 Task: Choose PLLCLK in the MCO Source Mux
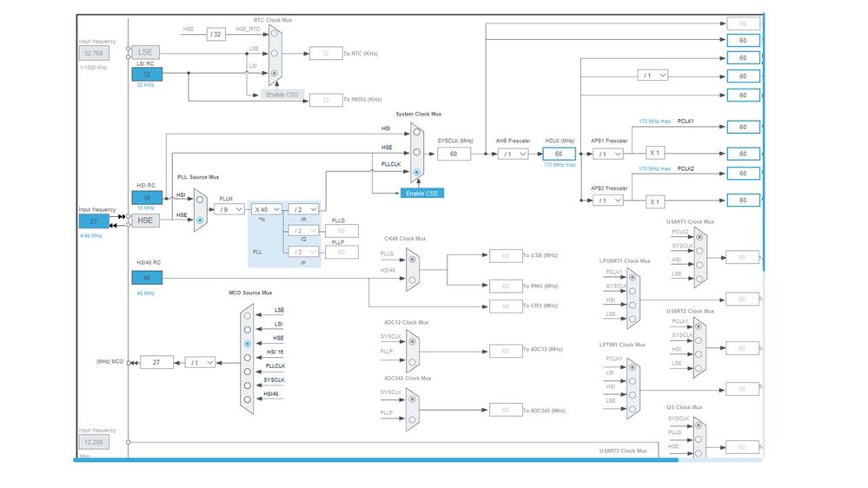click(248, 372)
